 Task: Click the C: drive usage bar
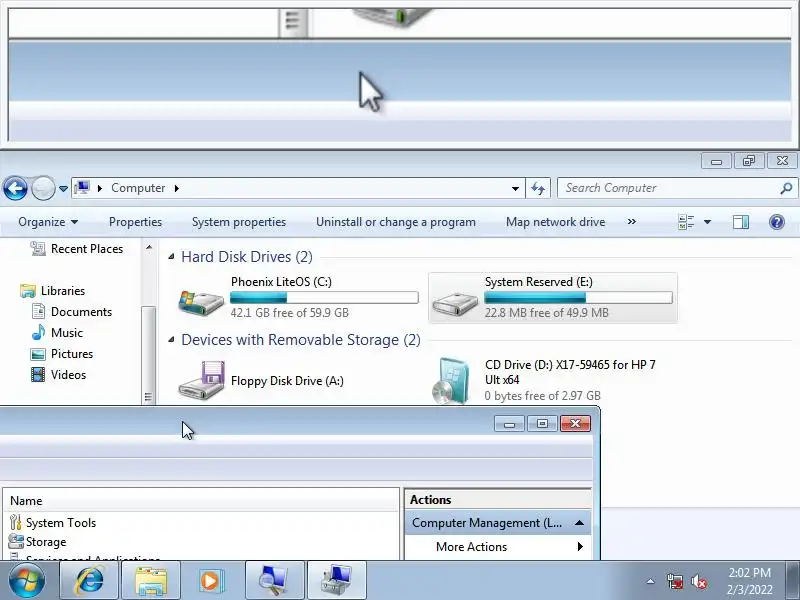coord(324,297)
